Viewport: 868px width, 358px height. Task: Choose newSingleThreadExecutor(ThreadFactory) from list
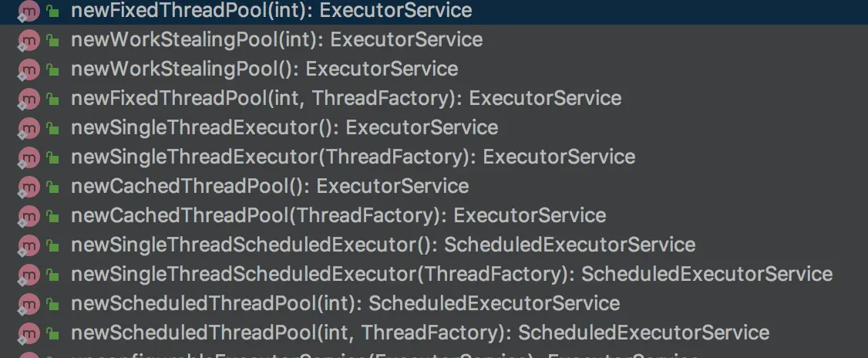pyautogui.click(x=352, y=157)
